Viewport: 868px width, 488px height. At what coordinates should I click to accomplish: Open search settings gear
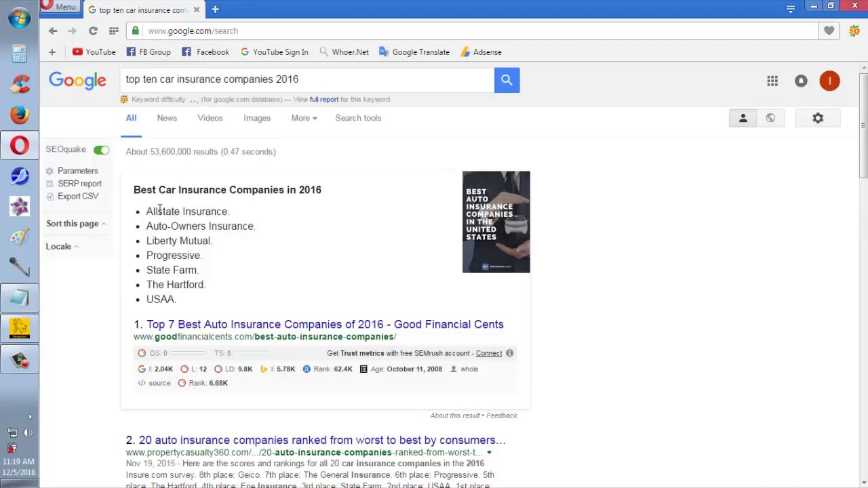pyautogui.click(x=818, y=118)
